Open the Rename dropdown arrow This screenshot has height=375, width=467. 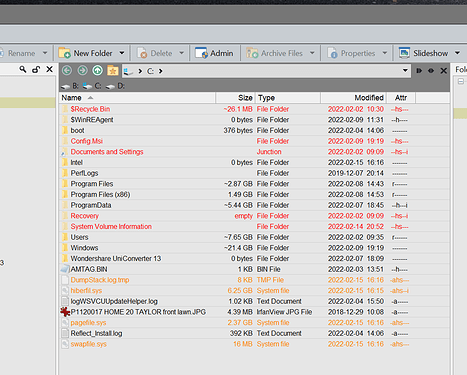click(45, 53)
